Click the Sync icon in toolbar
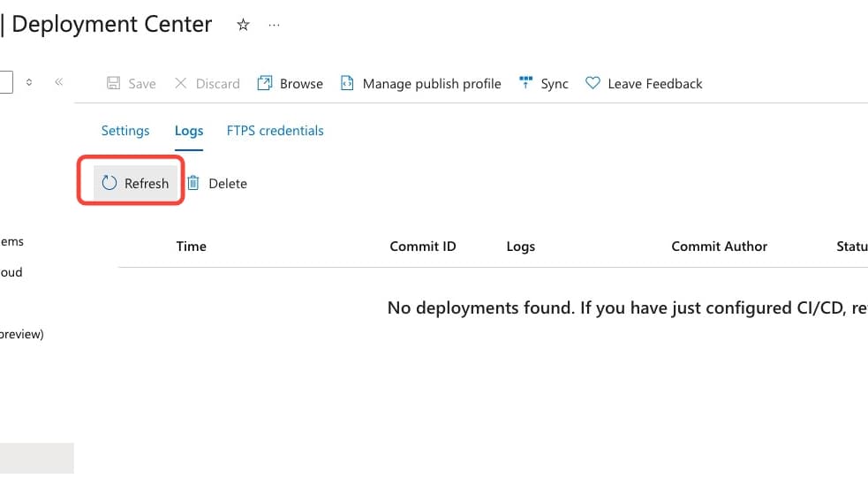 click(525, 82)
